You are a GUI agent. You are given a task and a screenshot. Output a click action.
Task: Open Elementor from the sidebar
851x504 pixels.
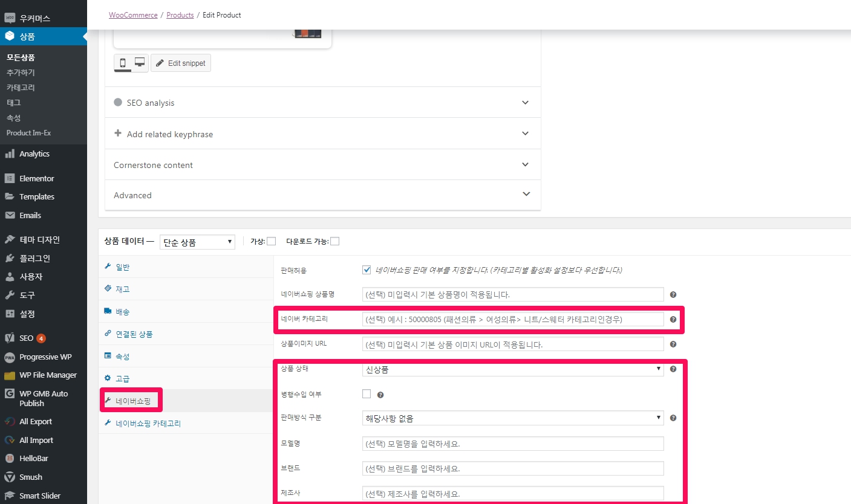click(x=36, y=178)
